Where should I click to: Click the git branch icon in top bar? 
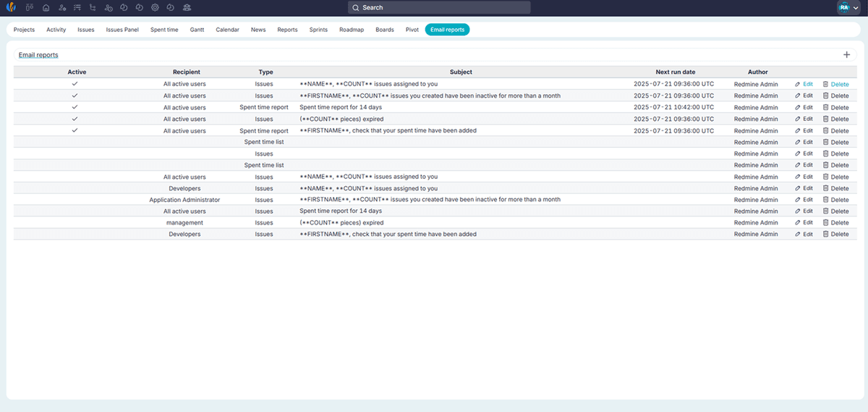[93, 7]
